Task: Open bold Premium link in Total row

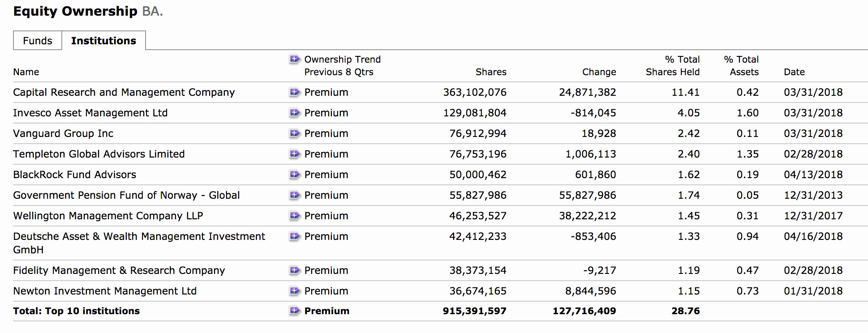Action: [327, 311]
